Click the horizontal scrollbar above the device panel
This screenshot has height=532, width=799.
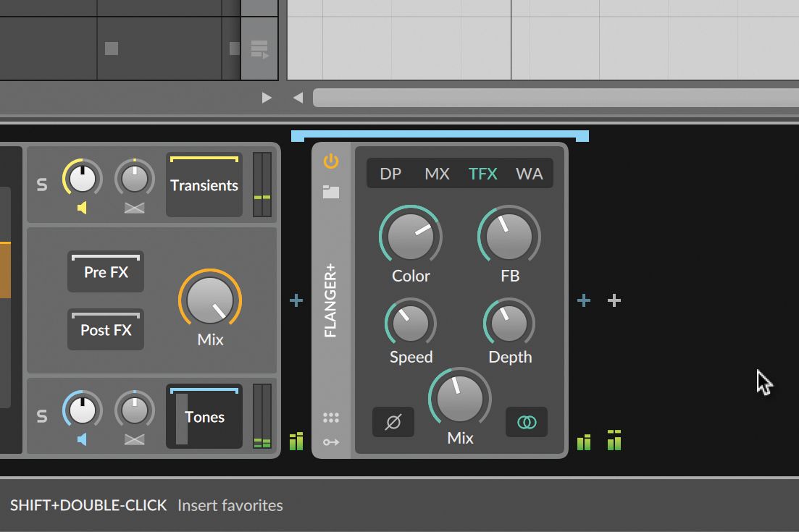point(551,97)
